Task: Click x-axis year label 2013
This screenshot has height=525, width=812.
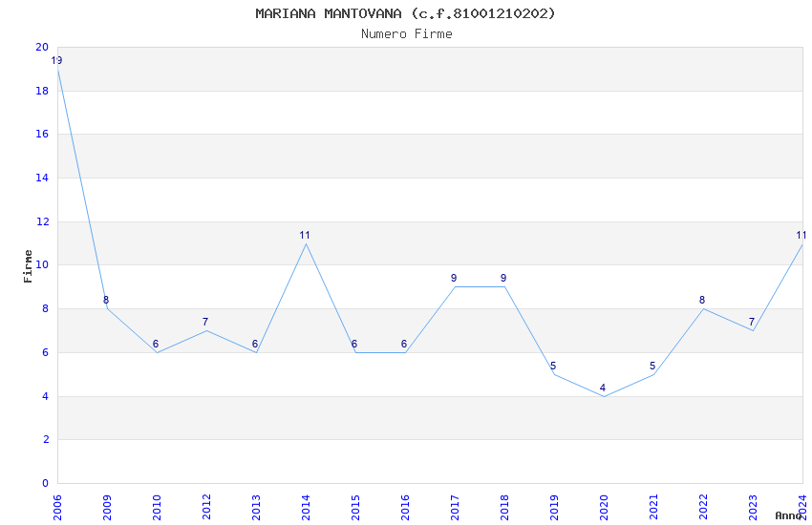Action: 256,507
